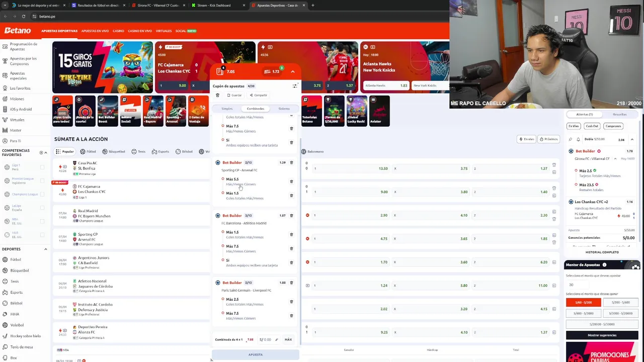Reload the browser page

click(x=23, y=16)
